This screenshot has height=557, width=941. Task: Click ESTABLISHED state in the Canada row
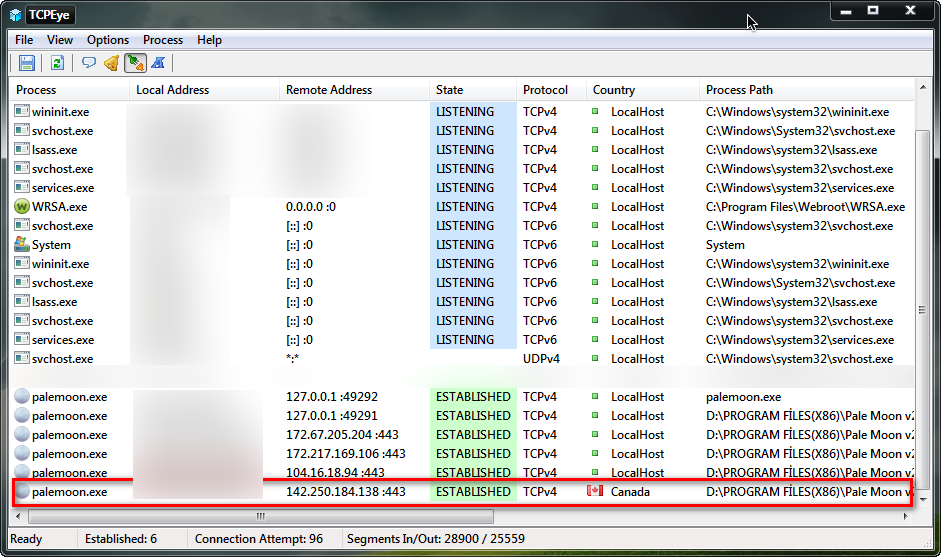coord(473,492)
